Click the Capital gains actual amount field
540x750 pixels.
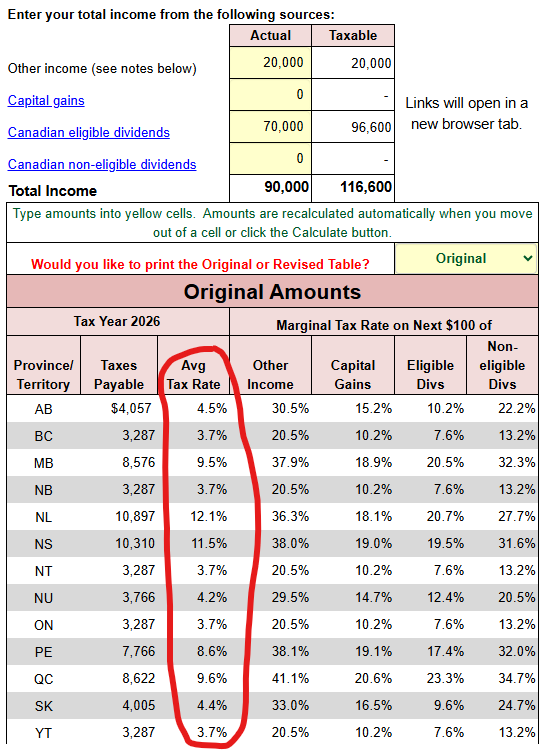270,95
